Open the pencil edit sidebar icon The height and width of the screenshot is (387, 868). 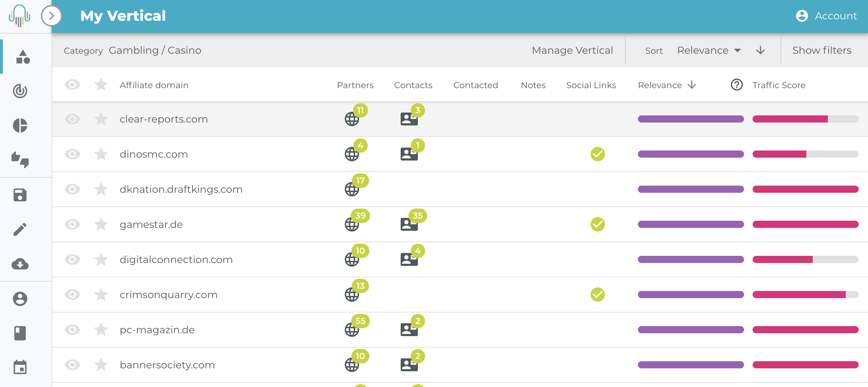point(20,229)
